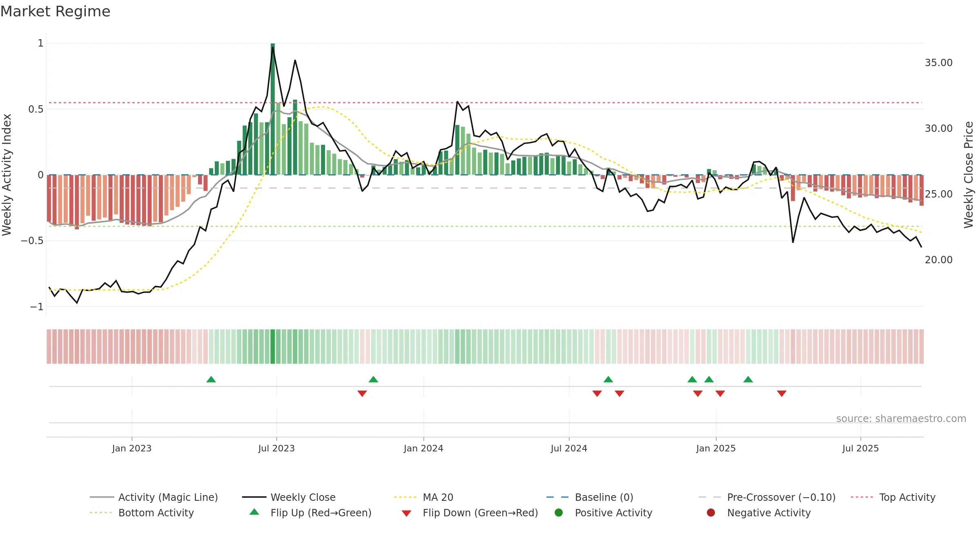Click the Jul 2025 x-axis label
Viewport: 980px width, 551px height.
(860, 448)
